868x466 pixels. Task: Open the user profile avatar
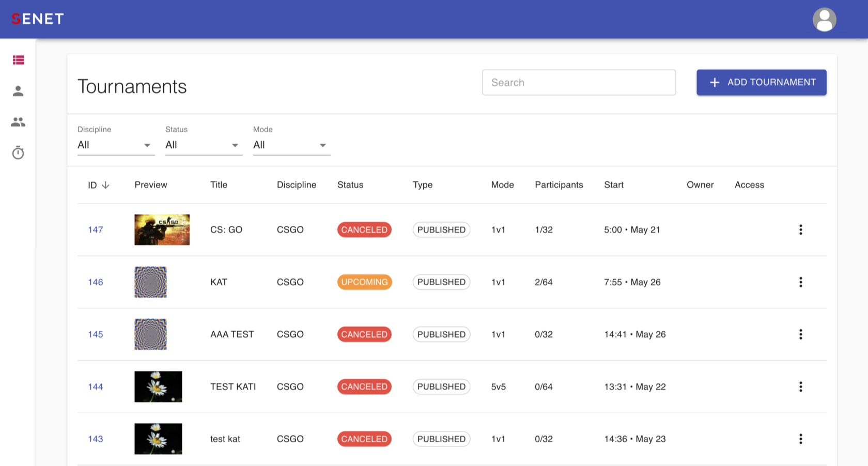(x=824, y=20)
